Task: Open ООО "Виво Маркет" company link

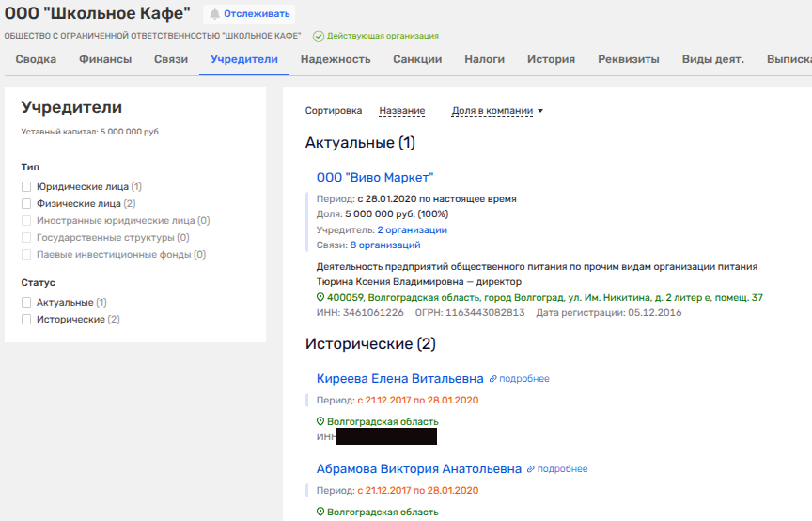Action: (x=375, y=177)
